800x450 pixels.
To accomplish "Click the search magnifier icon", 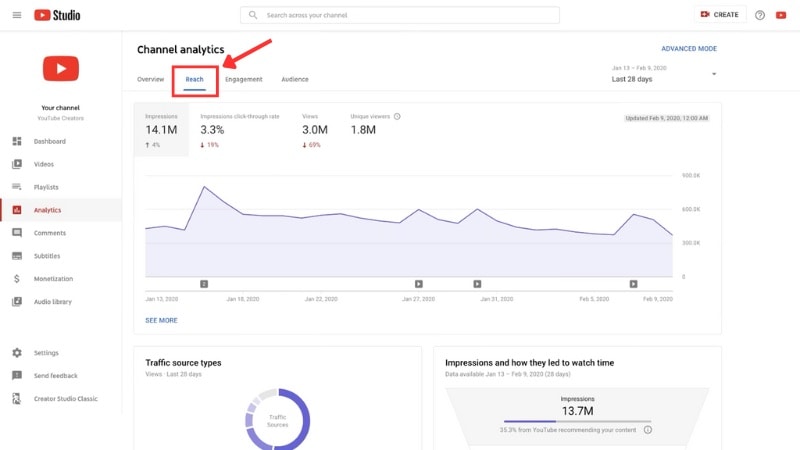I will [x=253, y=15].
